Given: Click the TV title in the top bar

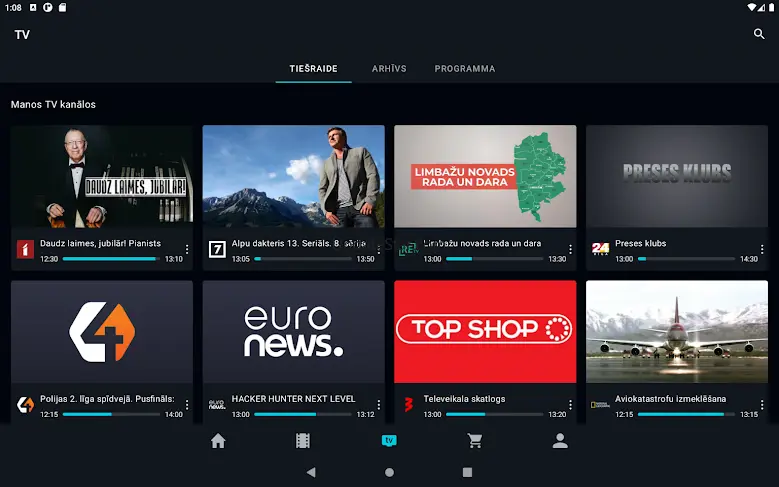Looking at the screenshot, I should pyautogui.click(x=22, y=35).
